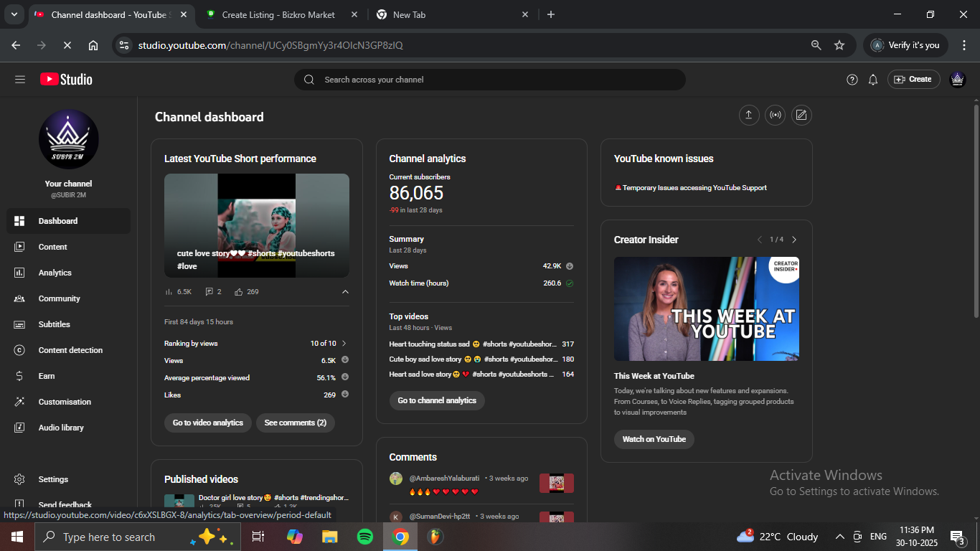Switch to the Create Listing browser tab
This screenshot has height=551, width=980.
click(x=280, y=14)
